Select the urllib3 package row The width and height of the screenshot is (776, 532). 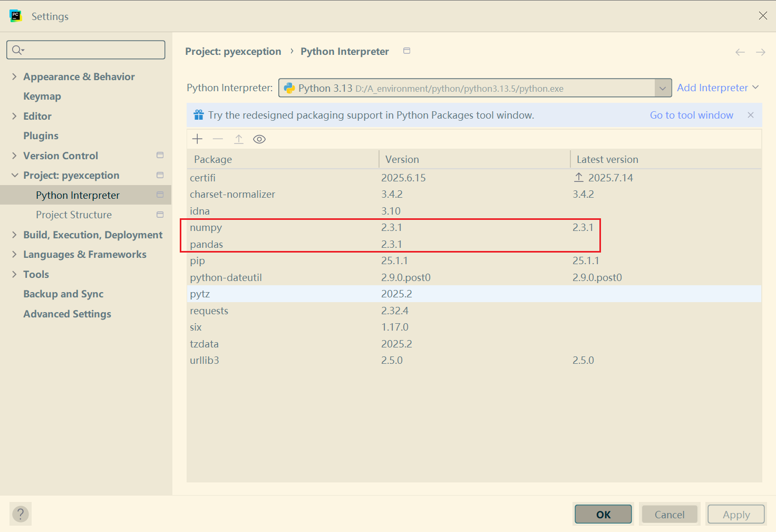coord(474,360)
